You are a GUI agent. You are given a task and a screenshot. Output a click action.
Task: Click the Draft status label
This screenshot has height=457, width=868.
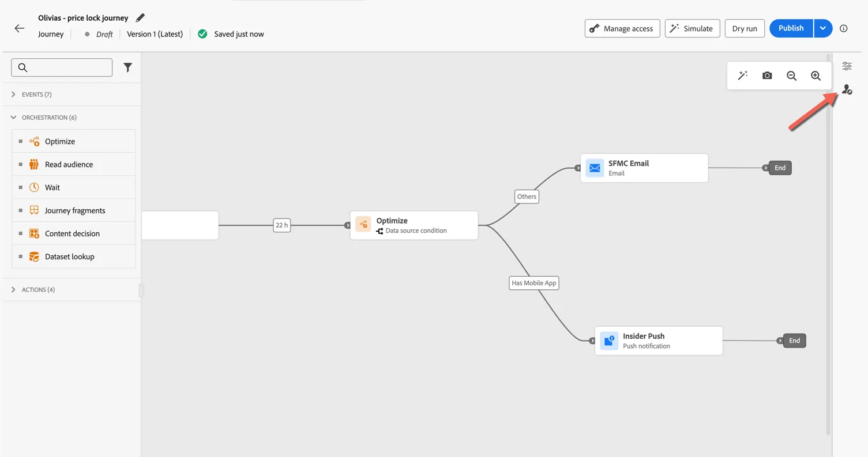point(104,34)
